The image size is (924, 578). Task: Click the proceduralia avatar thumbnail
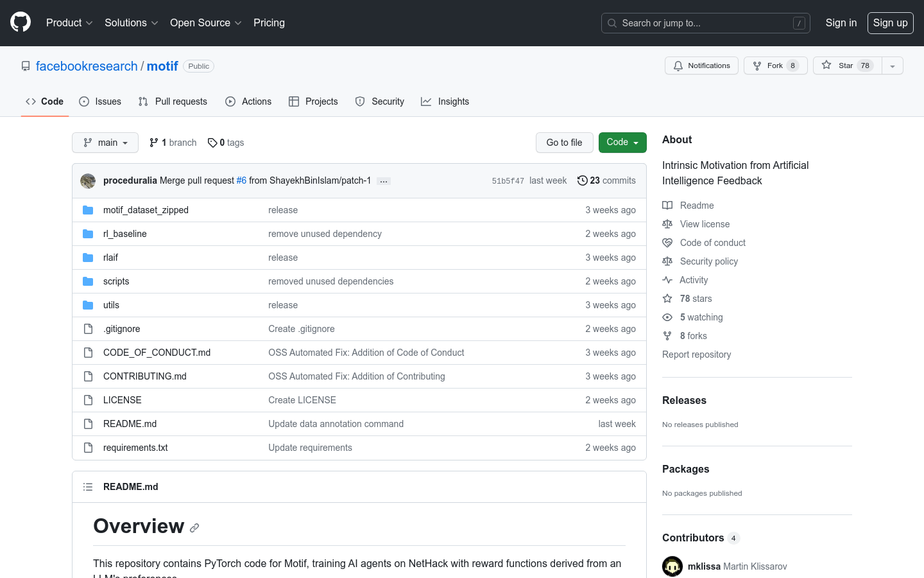point(88,180)
